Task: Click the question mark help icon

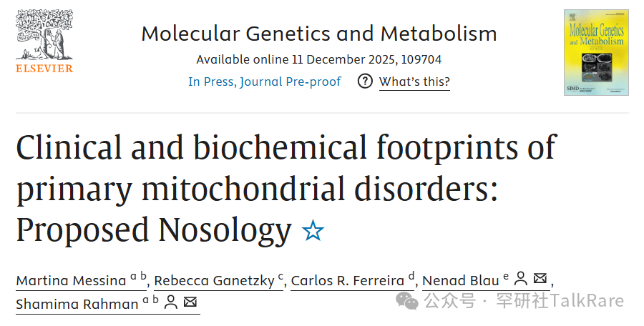Action: [365, 81]
